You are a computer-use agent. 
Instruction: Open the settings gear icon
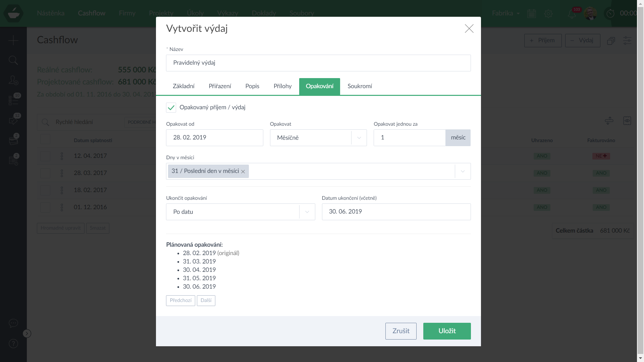point(548,13)
